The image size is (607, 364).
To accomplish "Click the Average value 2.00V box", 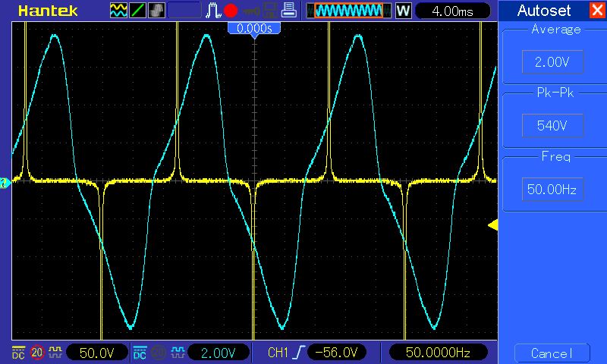I will [x=552, y=61].
